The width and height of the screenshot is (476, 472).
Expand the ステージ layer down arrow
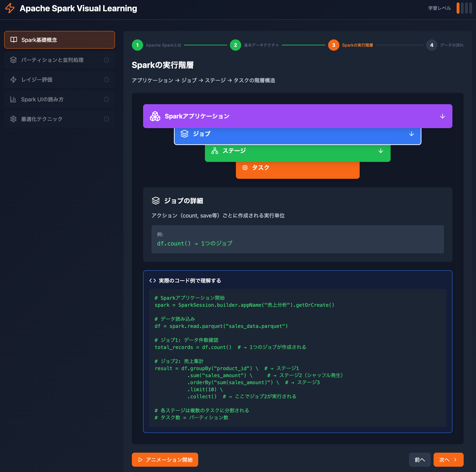(380, 151)
